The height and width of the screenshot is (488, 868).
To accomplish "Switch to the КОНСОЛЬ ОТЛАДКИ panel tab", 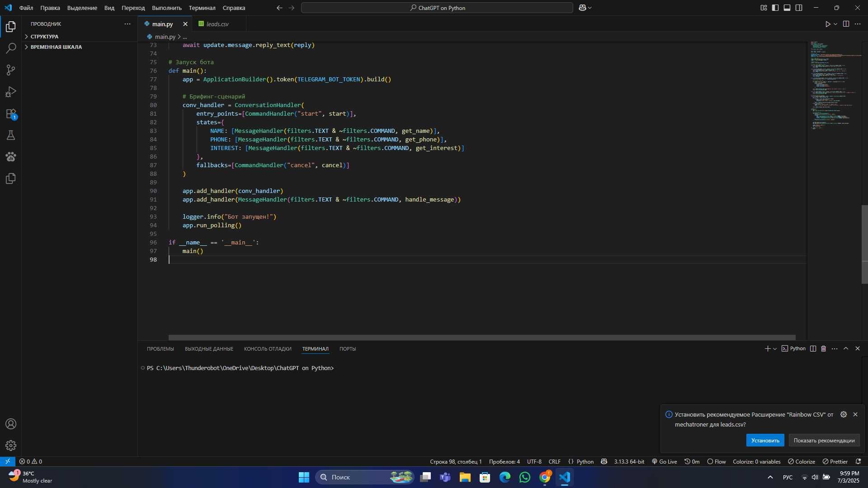I will [x=268, y=349].
